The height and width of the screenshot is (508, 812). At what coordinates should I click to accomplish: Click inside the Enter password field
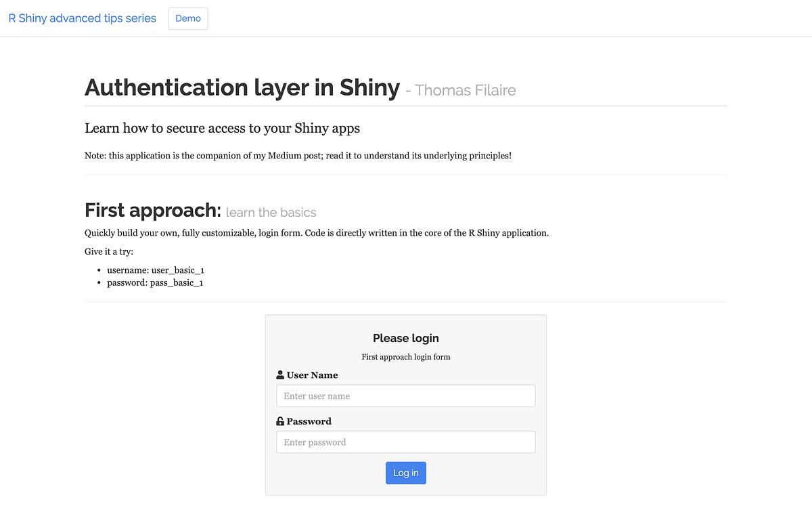point(405,442)
